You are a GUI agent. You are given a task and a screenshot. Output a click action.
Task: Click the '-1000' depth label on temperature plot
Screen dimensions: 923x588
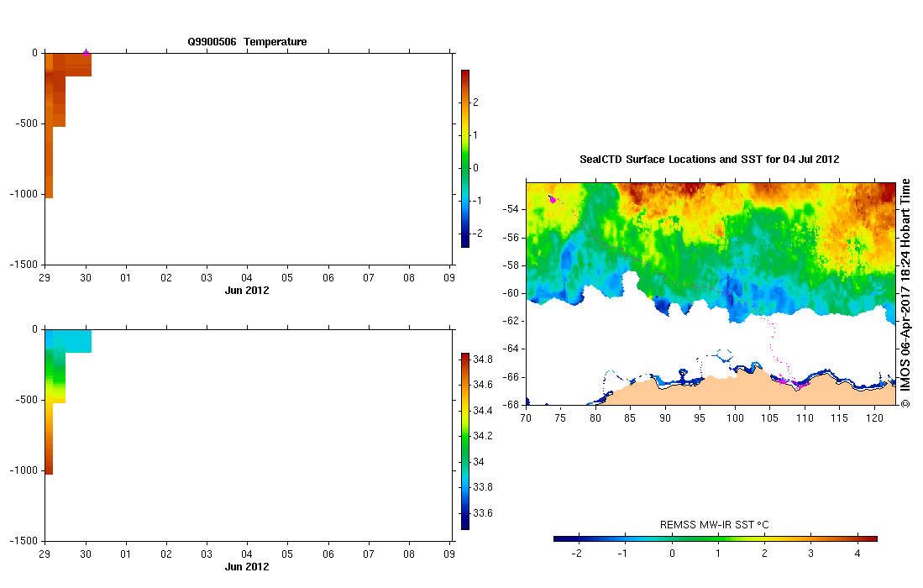(x=24, y=194)
